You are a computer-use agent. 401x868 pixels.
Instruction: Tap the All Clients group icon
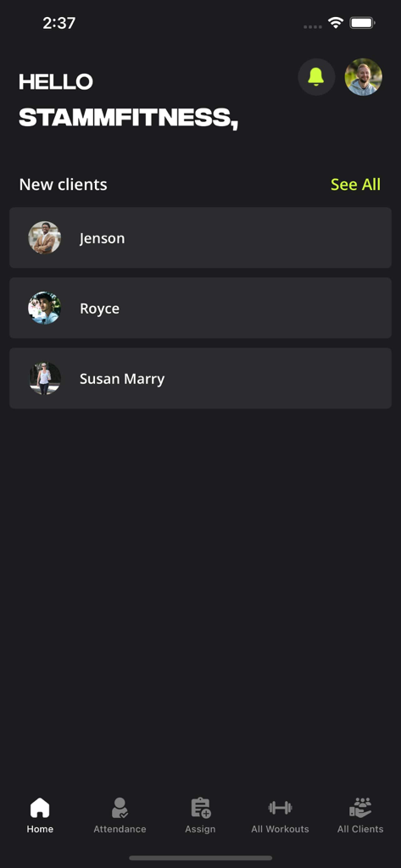pyautogui.click(x=360, y=808)
